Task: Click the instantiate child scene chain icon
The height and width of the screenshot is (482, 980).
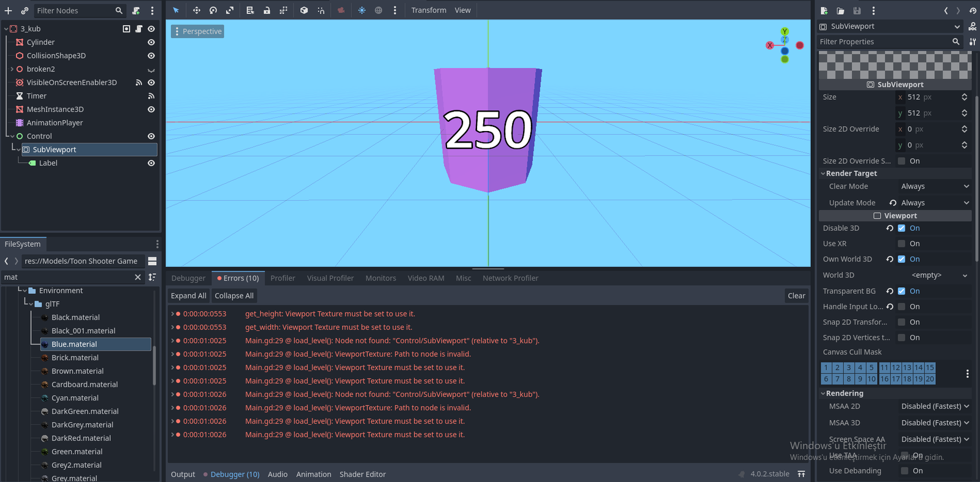Action: (24, 10)
